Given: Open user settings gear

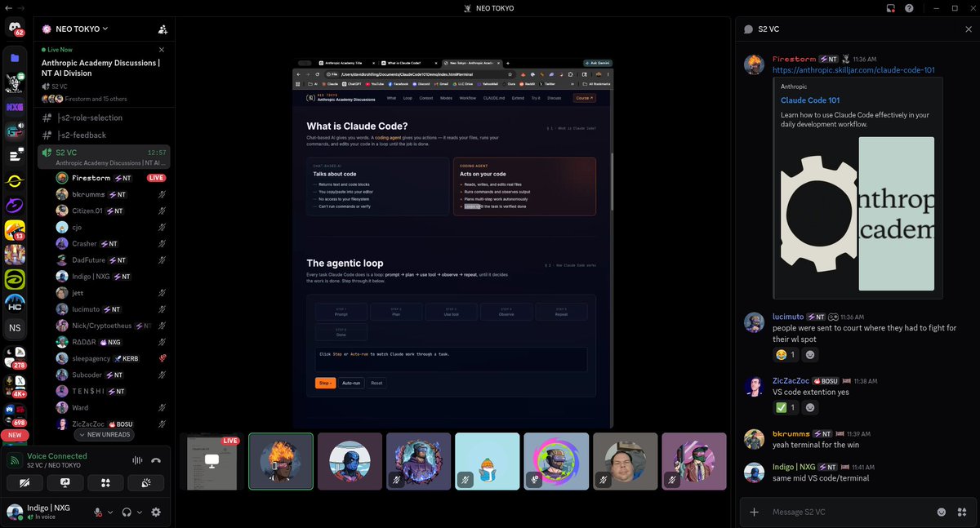Looking at the screenshot, I should pyautogui.click(x=156, y=512).
